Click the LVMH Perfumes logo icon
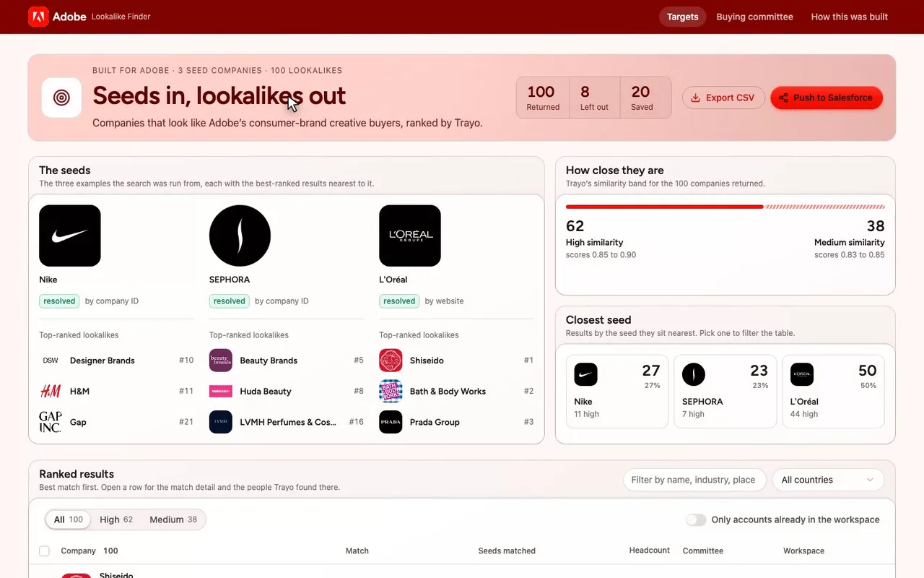924x578 pixels. (221, 422)
